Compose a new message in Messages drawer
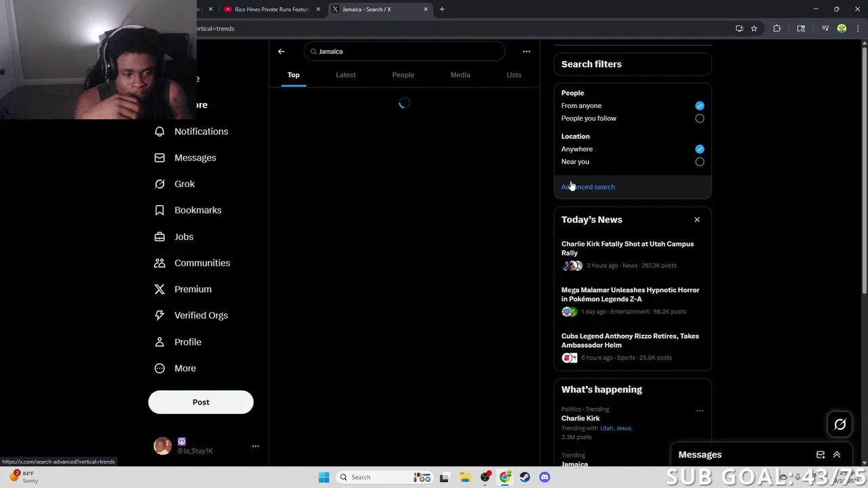This screenshot has width=868, height=488. pos(821,455)
